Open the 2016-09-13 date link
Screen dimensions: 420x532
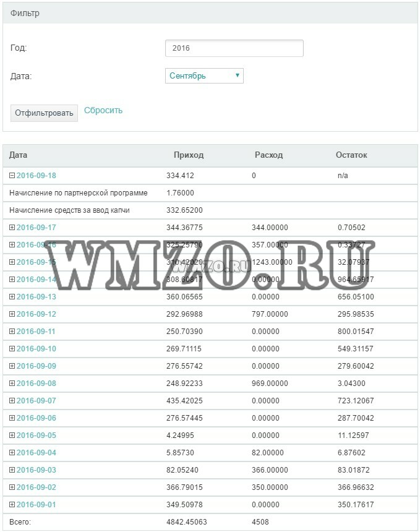36,296
